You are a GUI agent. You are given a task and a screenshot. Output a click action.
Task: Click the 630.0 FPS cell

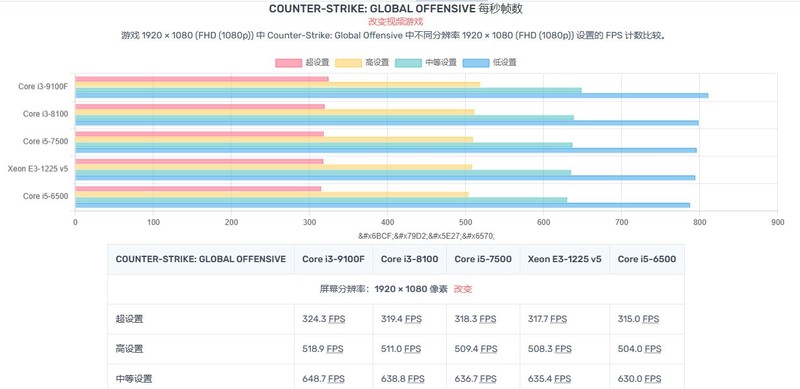(x=647, y=377)
